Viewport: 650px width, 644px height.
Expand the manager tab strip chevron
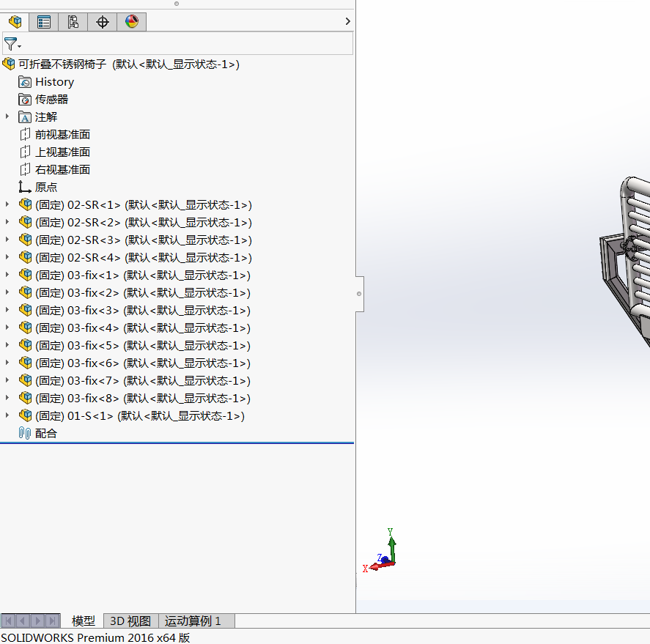click(x=348, y=21)
